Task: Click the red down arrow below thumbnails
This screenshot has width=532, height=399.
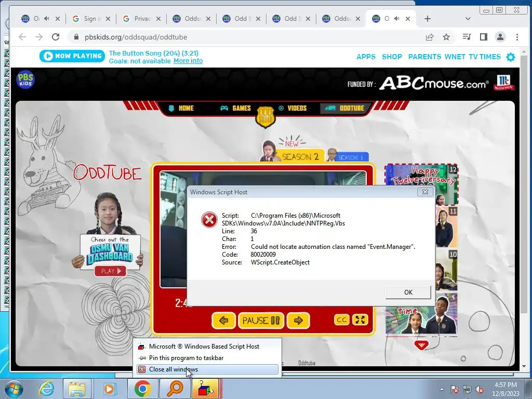Action: (x=421, y=345)
